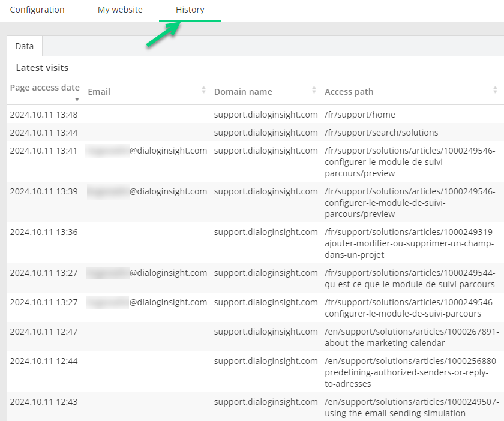Screen dimensions: 504x421
Task: Select date cell 2024.10.11 13:36
Action: click(44, 232)
